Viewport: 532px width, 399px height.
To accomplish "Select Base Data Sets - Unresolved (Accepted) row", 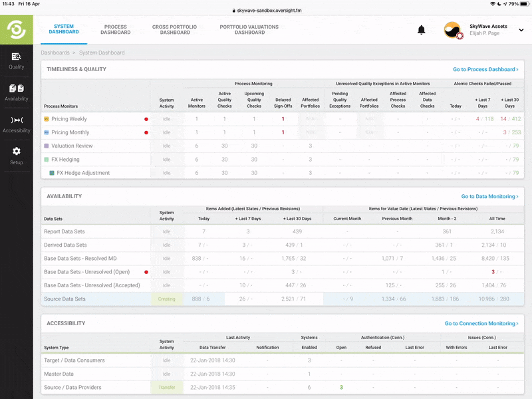I will (282, 286).
